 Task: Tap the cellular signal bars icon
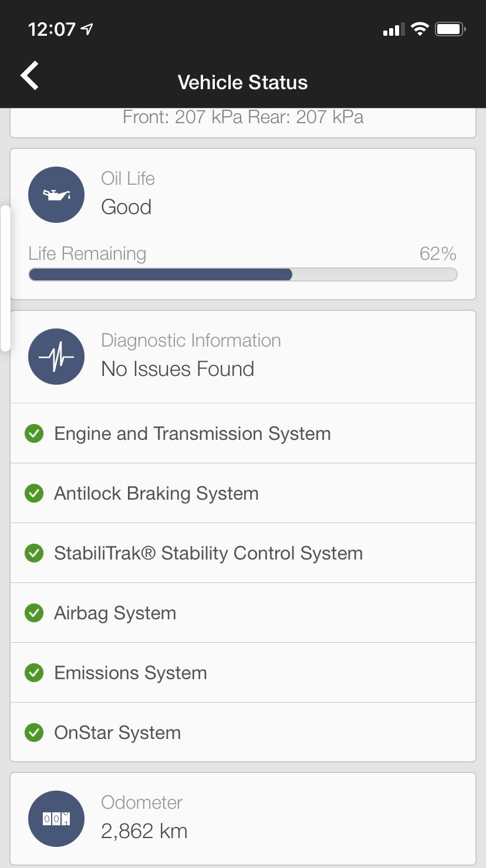pos(392,29)
